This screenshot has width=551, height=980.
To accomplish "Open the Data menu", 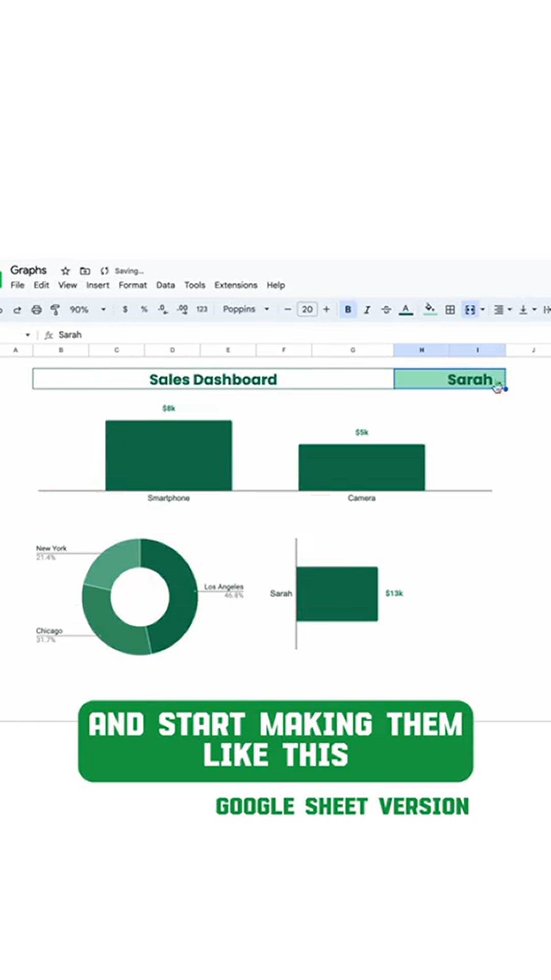I will point(165,285).
